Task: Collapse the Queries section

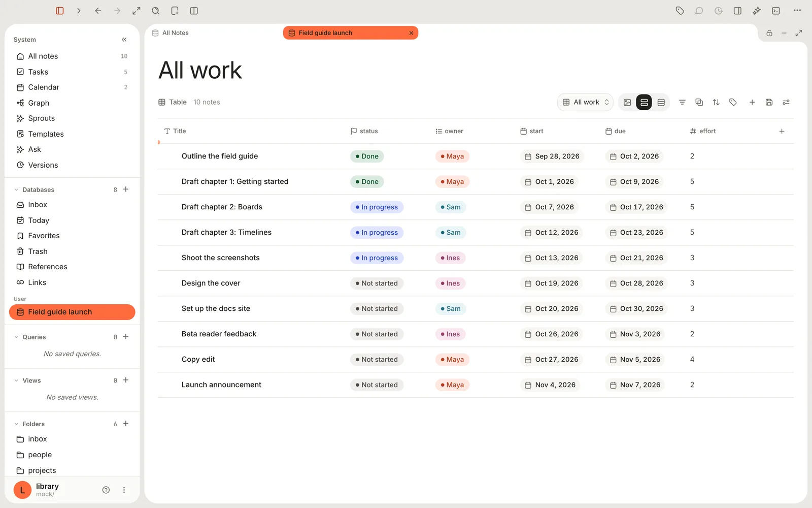Action: (x=16, y=337)
